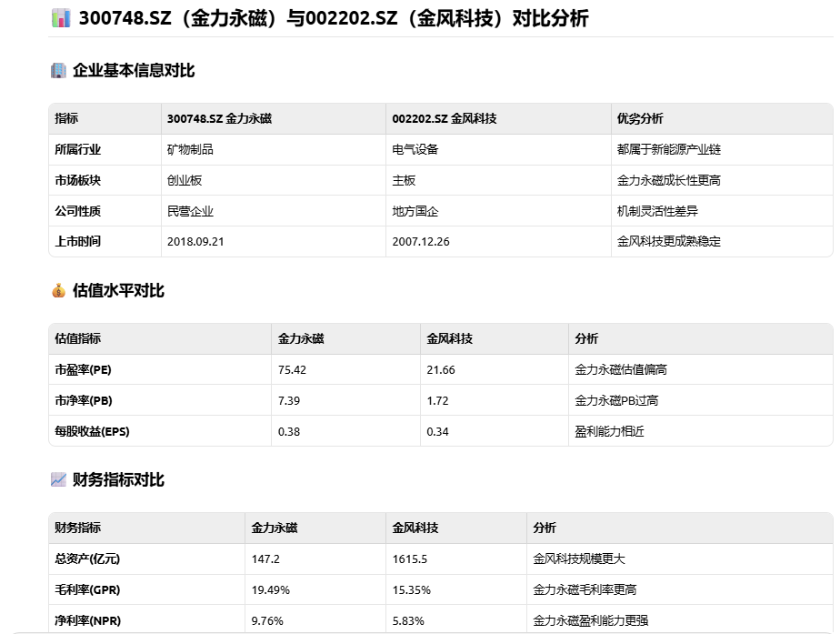840x634 pixels.
Task: Select the 市盈率(PE) row label
Action: tap(83, 369)
